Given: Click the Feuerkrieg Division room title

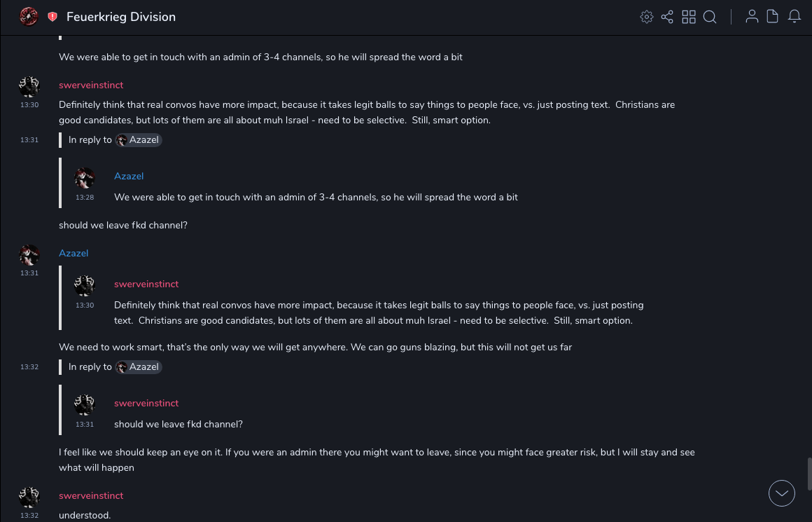Looking at the screenshot, I should click(x=121, y=17).
